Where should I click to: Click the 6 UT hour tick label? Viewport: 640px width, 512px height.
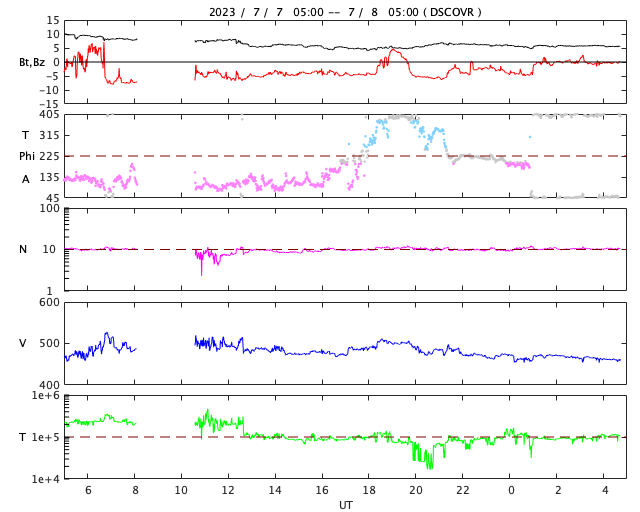[88, 490]
